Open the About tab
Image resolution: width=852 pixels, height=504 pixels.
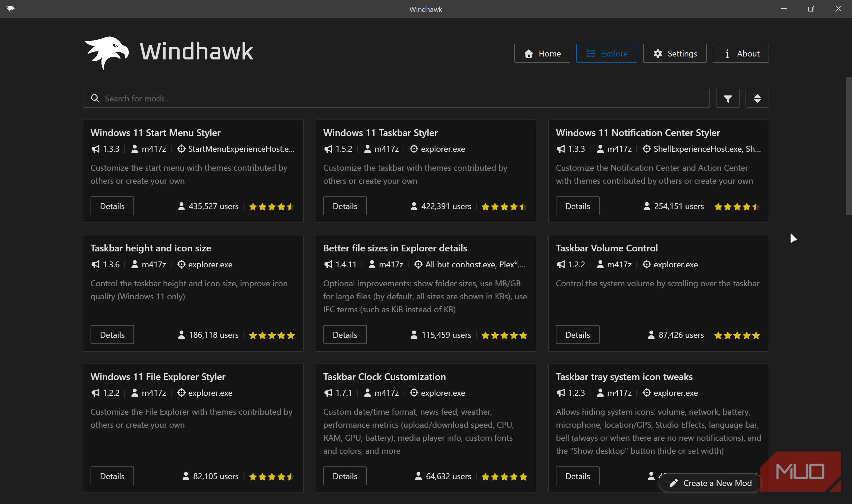tap(740, 53)
